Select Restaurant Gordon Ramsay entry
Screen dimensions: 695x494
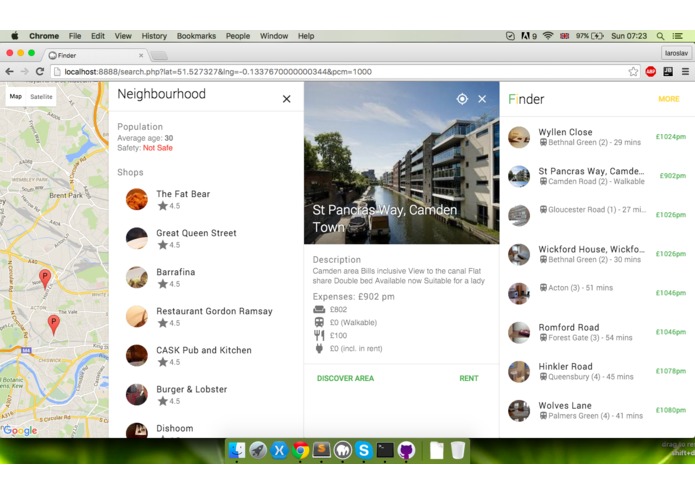[x=206, y=316]
